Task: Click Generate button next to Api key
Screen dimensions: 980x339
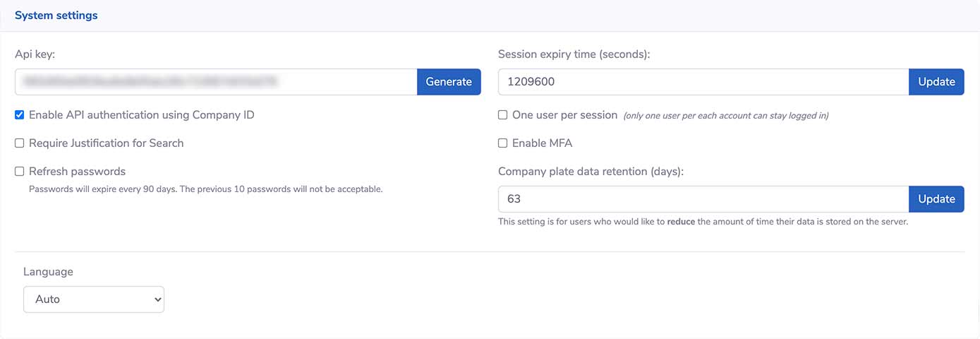Action: [449, 82]
